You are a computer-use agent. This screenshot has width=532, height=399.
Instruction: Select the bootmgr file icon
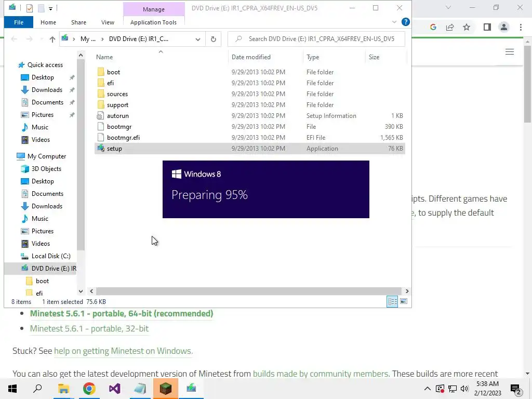point(101,127)
